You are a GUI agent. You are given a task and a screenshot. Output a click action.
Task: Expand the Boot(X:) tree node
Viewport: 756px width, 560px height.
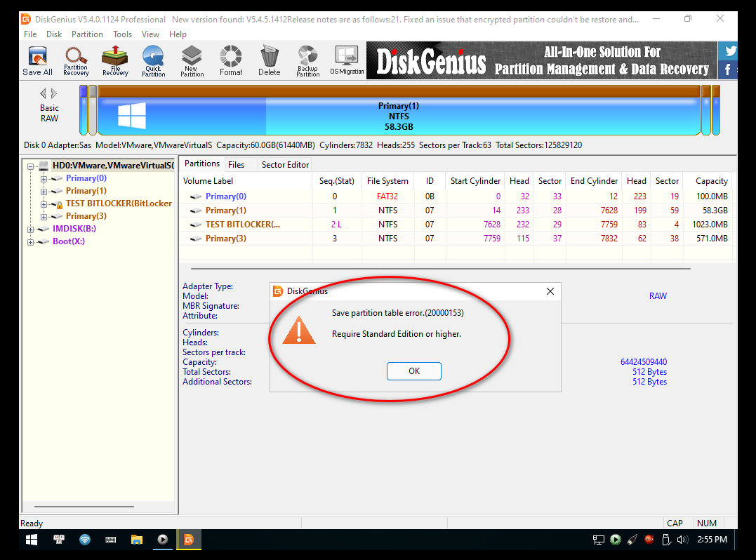(30, 242)
